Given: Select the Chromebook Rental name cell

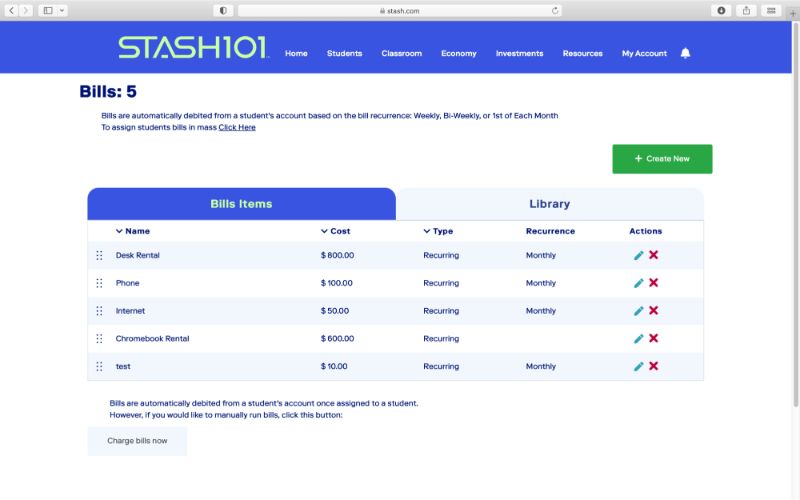Looking at the screenshot, I should (152, 338).
